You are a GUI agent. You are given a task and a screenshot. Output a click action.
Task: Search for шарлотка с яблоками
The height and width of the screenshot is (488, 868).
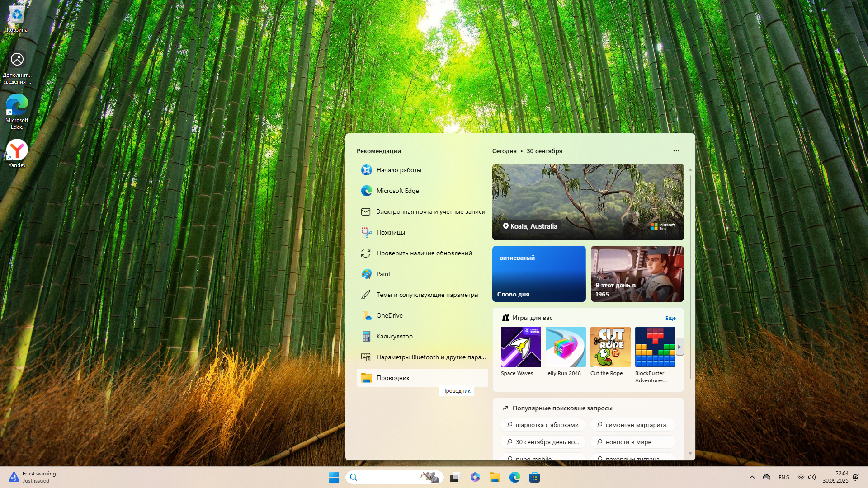point(543,425)
